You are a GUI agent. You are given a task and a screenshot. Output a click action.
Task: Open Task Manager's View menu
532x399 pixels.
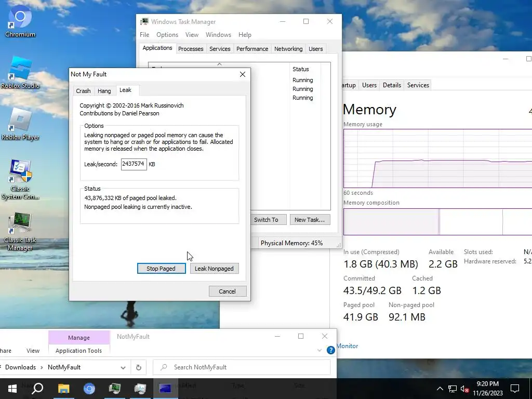tap(192, 35)
